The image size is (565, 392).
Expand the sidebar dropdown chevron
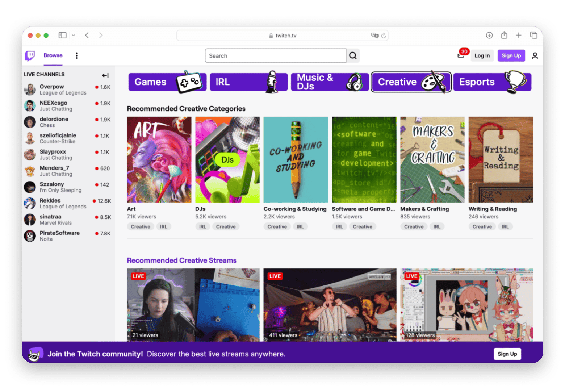point(74,35)
